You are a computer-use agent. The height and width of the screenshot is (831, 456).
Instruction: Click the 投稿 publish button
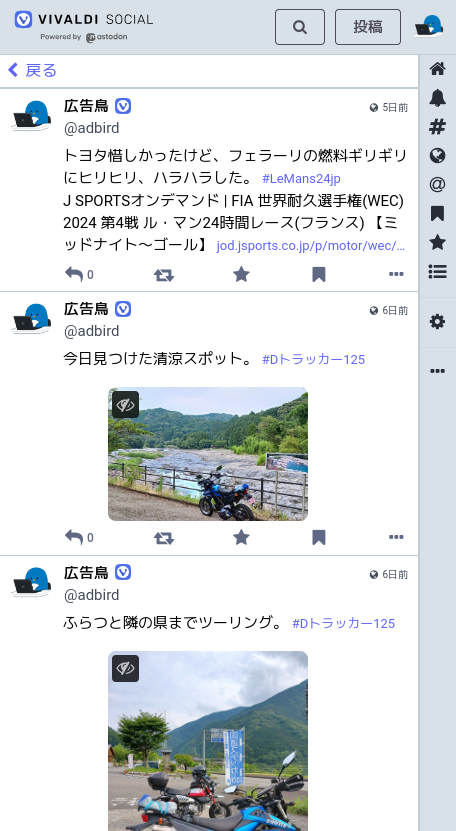click(x=368, y=27)
